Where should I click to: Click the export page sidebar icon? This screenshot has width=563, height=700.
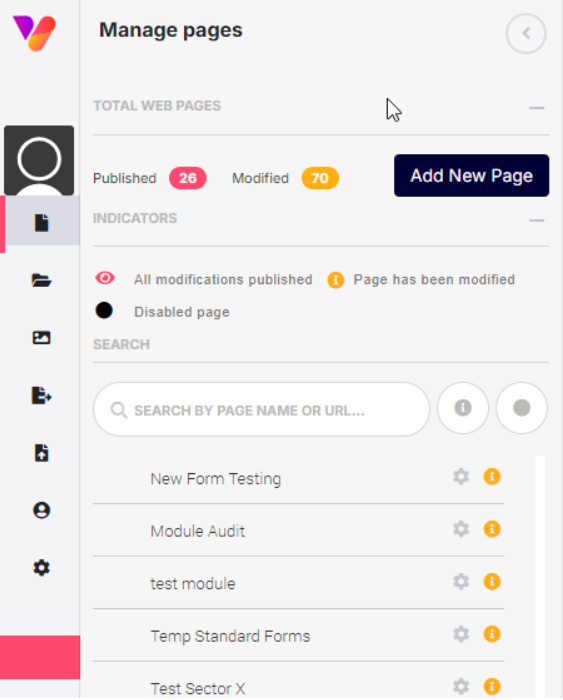tap(42, 396)
